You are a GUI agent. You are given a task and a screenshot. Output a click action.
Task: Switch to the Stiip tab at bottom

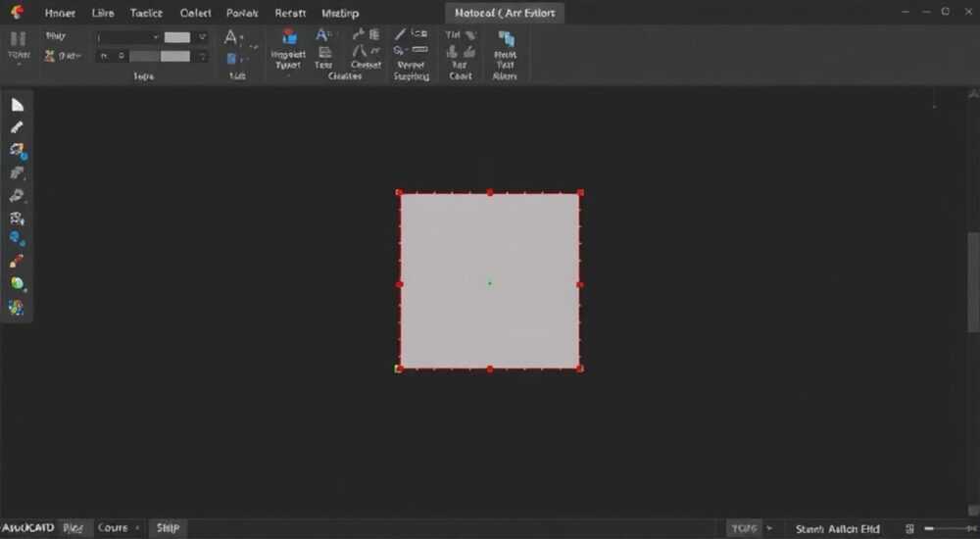pyautogui.click(x=169, y=528)
